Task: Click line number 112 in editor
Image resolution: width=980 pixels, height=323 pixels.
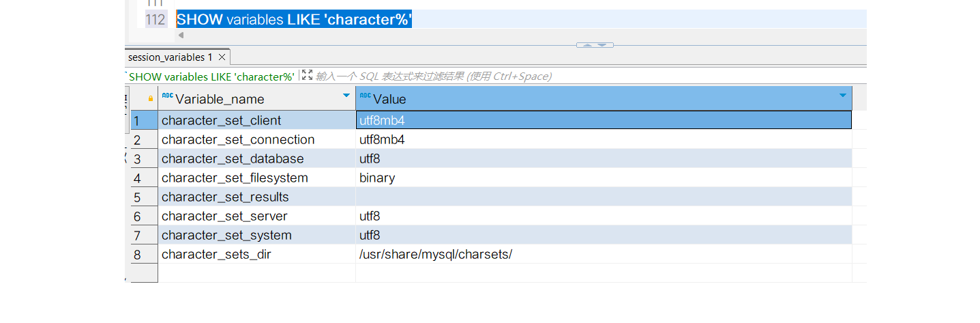Action: coord(155,19)
